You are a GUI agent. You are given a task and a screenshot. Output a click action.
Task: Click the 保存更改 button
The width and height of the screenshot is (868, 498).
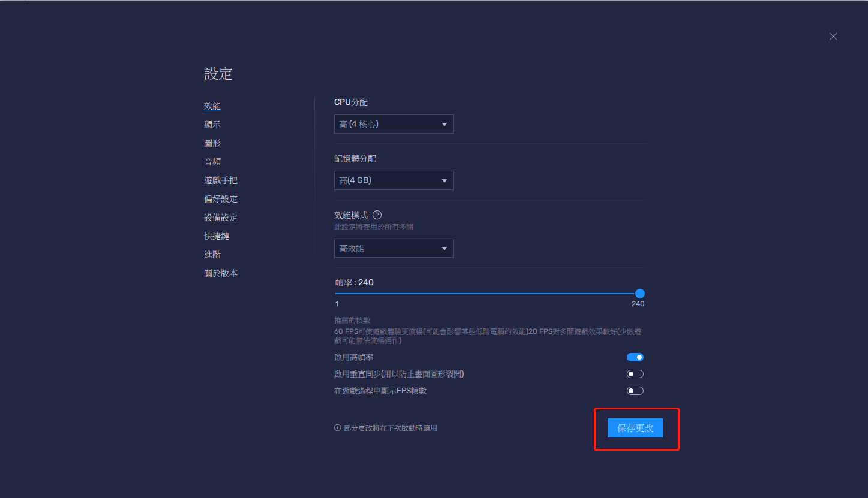click(x=635, y=428)
